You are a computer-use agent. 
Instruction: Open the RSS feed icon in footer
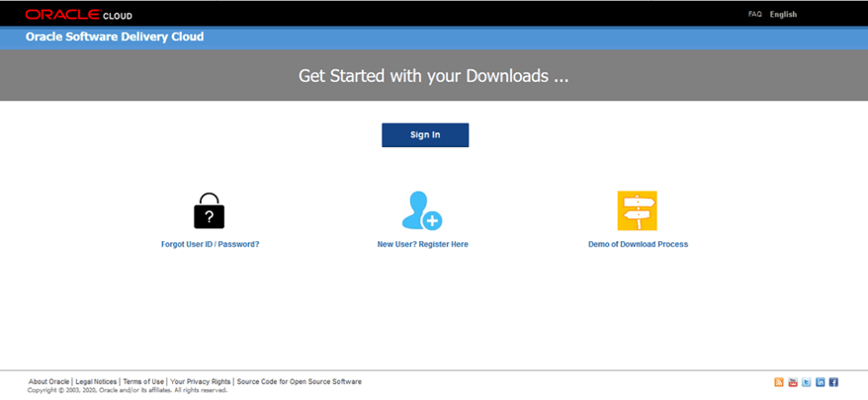click(779, 382)
